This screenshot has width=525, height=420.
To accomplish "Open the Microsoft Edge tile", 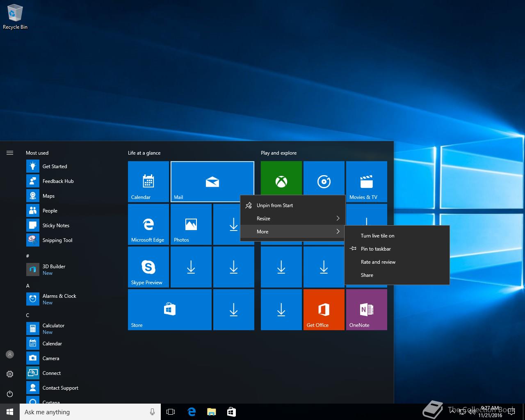I will (148, 224).
